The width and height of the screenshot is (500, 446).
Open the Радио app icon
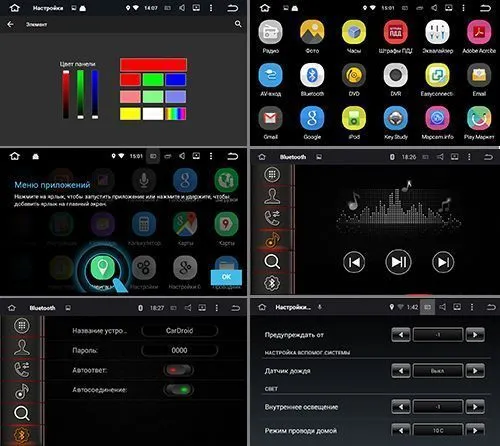click(x=270, y=32)
